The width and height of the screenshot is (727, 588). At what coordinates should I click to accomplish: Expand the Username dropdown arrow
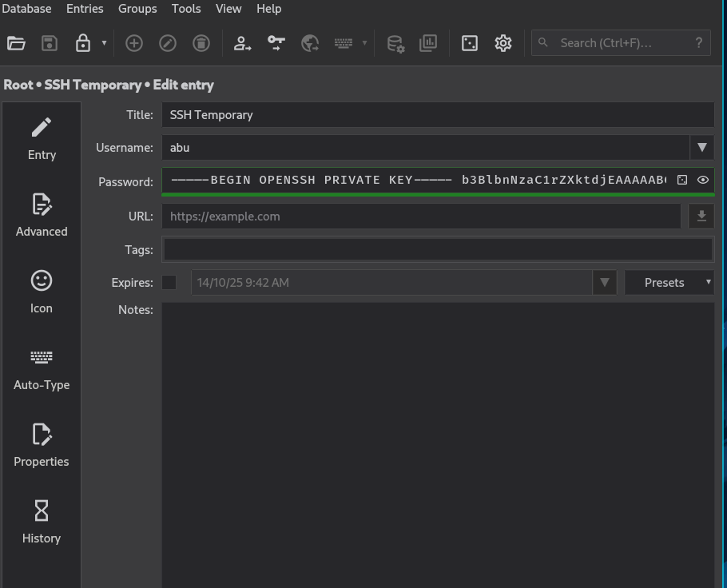[x=702, y=148]
